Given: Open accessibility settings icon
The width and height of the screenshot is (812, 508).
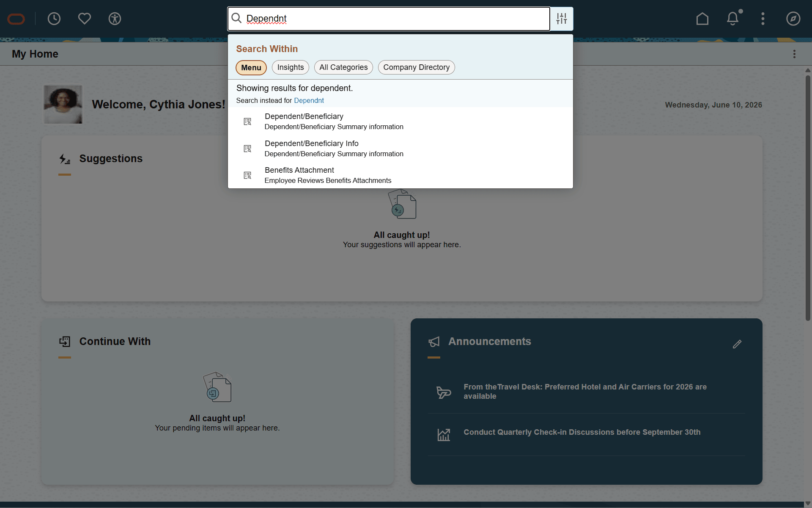Looking at the screenshot, I should click(x=115, y=19).
